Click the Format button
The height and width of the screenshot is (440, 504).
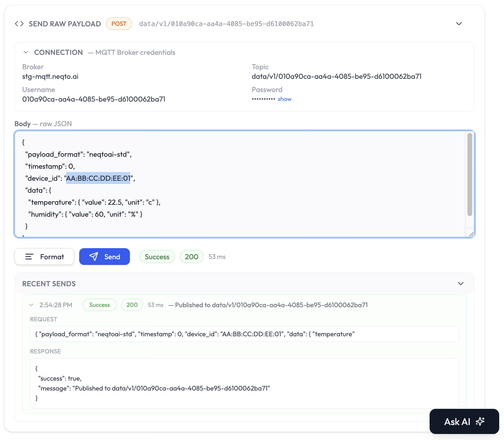(x=44, y=257)
